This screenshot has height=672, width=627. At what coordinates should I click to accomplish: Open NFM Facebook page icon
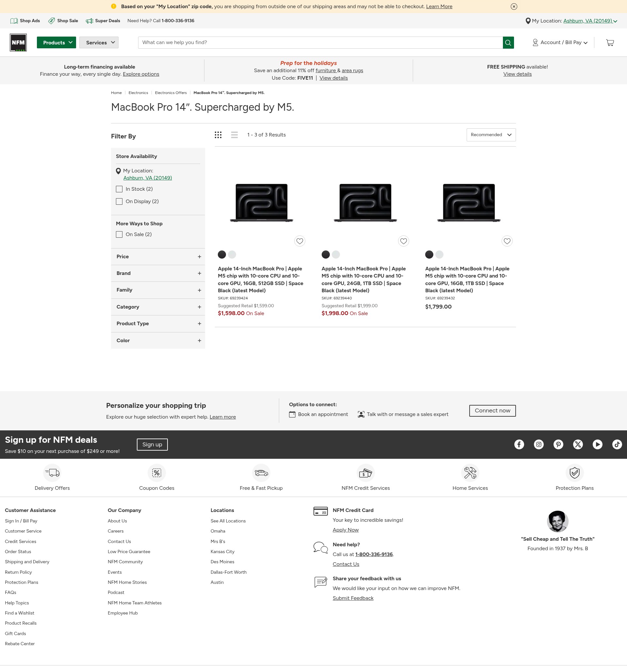tap(519, 444)
